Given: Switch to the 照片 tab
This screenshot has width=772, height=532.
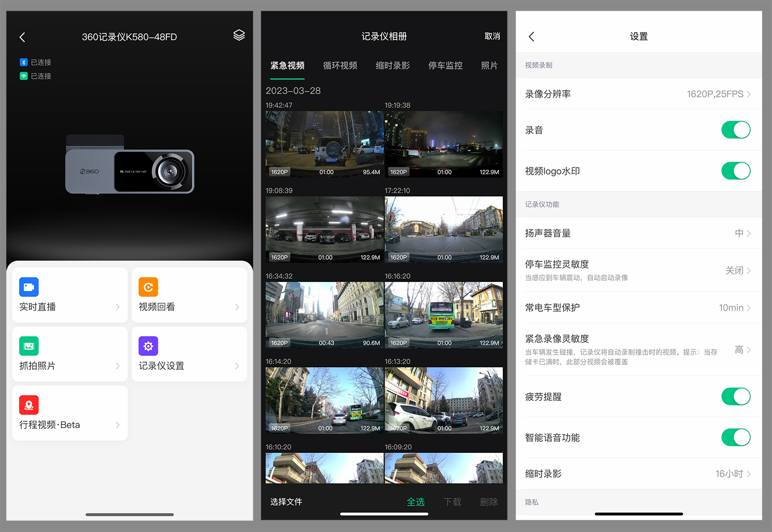Looking at the screenshot, I should click(x=489, y=65).
